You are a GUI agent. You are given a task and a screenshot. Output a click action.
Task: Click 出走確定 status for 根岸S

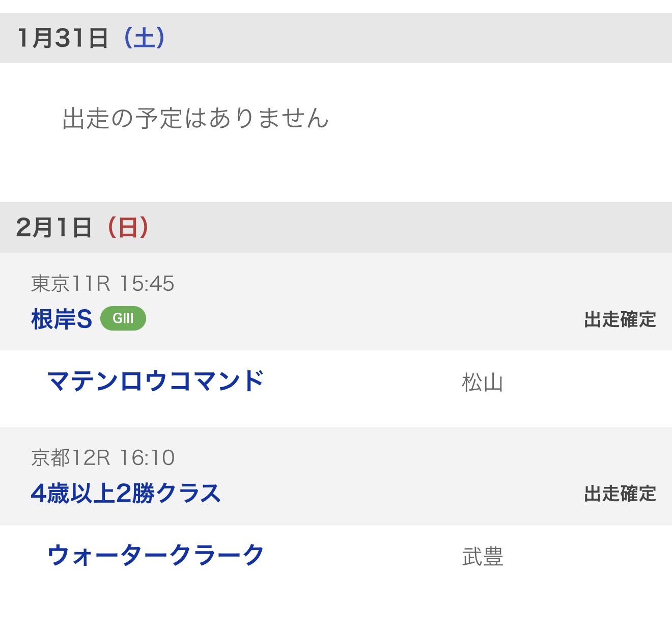click(620, 320)
